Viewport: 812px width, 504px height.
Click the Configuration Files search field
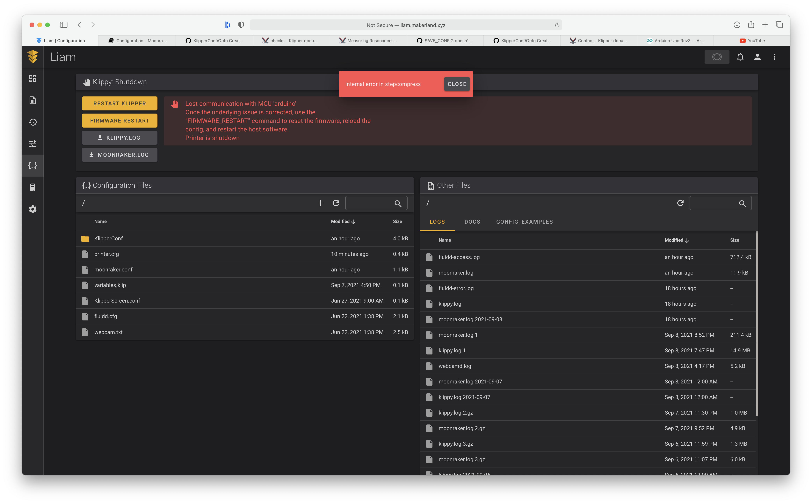376,203
